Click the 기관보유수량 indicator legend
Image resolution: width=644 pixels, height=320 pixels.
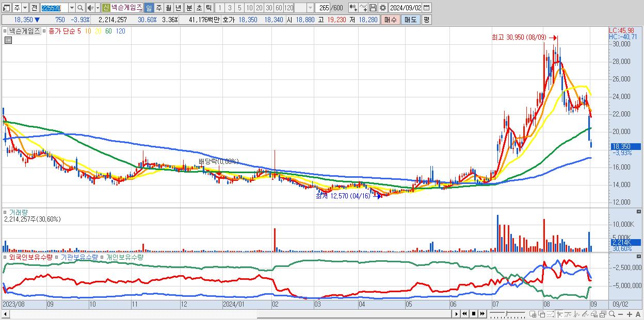[79, 257]
